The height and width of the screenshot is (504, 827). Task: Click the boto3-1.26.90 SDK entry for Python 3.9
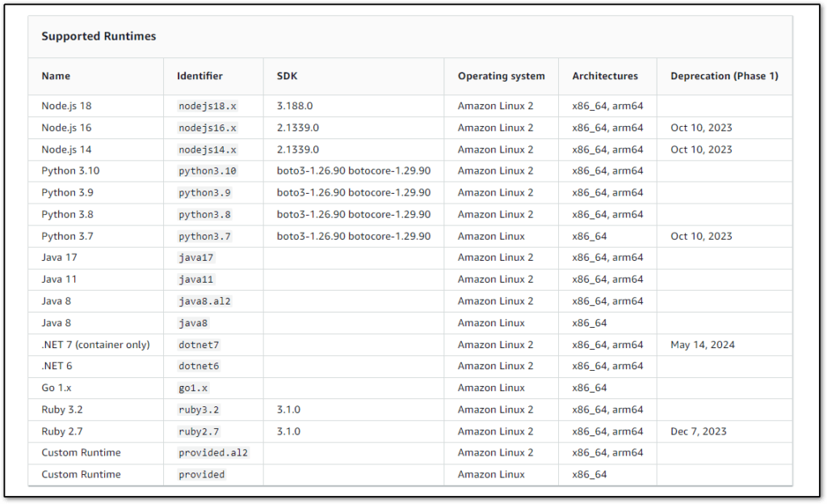tap(352, 192)
